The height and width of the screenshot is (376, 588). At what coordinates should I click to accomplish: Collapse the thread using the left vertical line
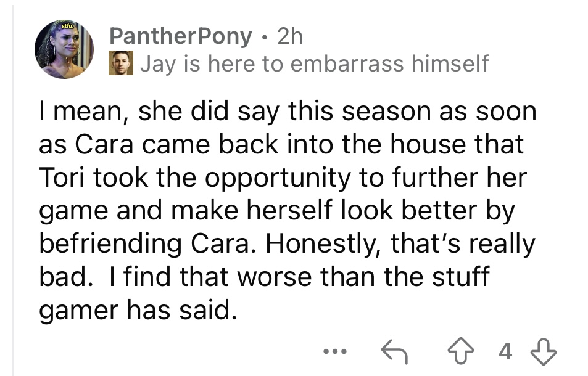pos(14,188)
